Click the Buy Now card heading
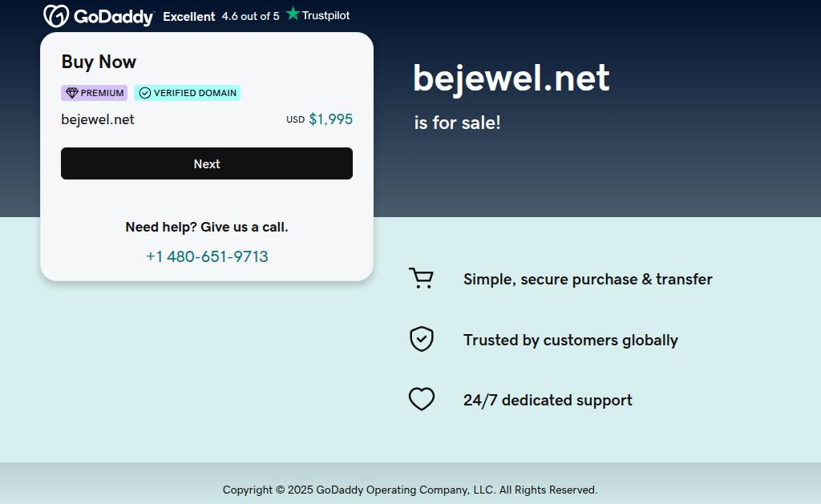 click(99, 62)
